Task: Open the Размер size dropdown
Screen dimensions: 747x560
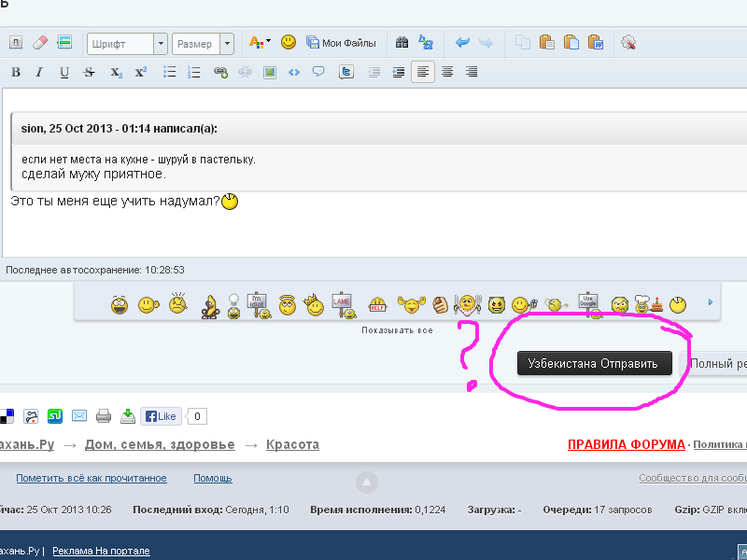Action: click(204, 43)
